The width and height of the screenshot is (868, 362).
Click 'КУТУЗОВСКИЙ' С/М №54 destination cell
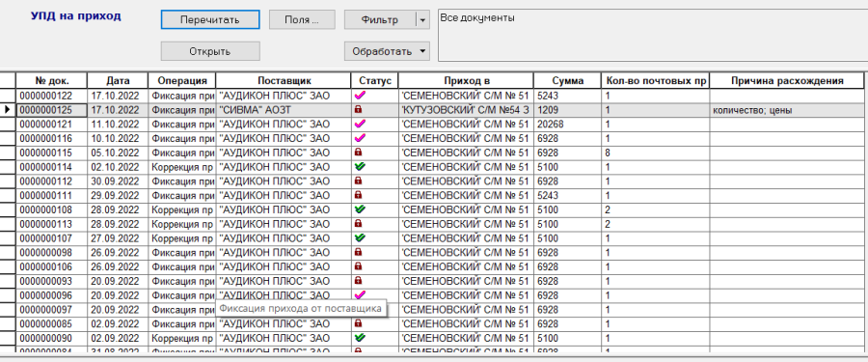(x=466, y=110)
